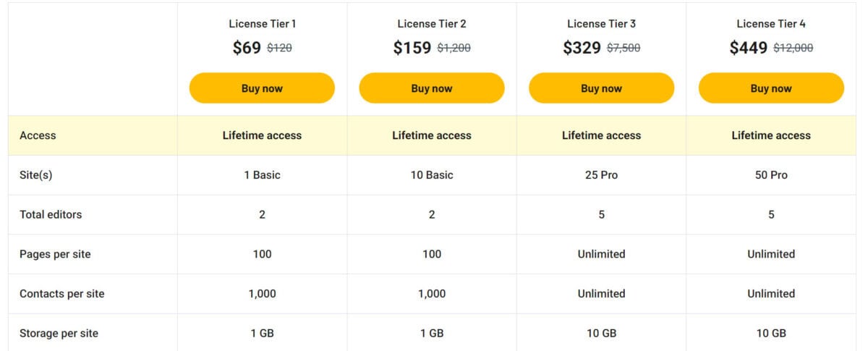
Task: Click the 25 Pro sites cell
Action: pos(601,175)
